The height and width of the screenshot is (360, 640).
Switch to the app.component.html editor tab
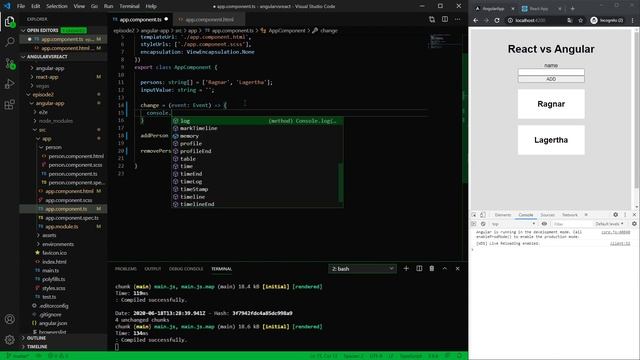pos(209,19)
